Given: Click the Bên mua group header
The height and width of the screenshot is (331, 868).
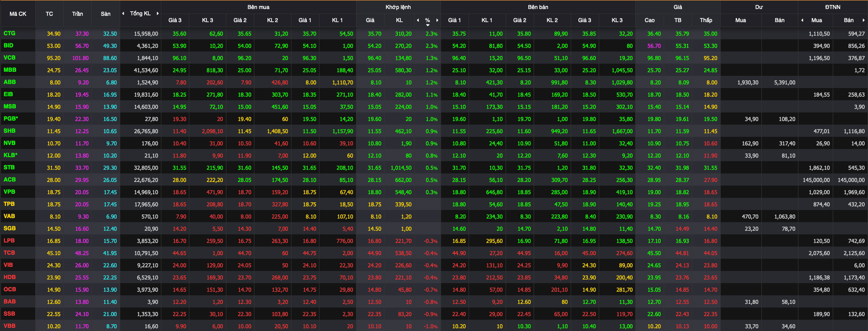Looking at the screenshot, I should (x=258, y=7).
